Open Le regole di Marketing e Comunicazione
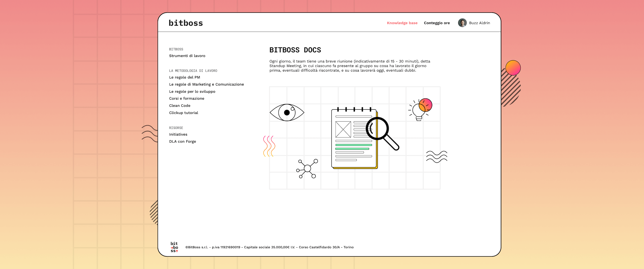Viewport: 644px width, 269px height. click(206, 85)
